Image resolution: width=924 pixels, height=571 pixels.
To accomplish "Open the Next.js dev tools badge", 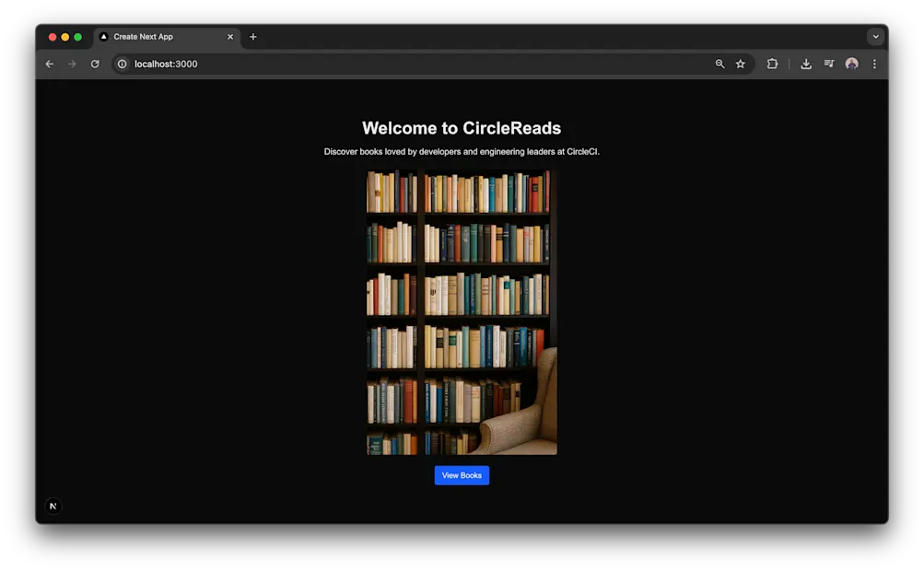I will coord(53,506).
